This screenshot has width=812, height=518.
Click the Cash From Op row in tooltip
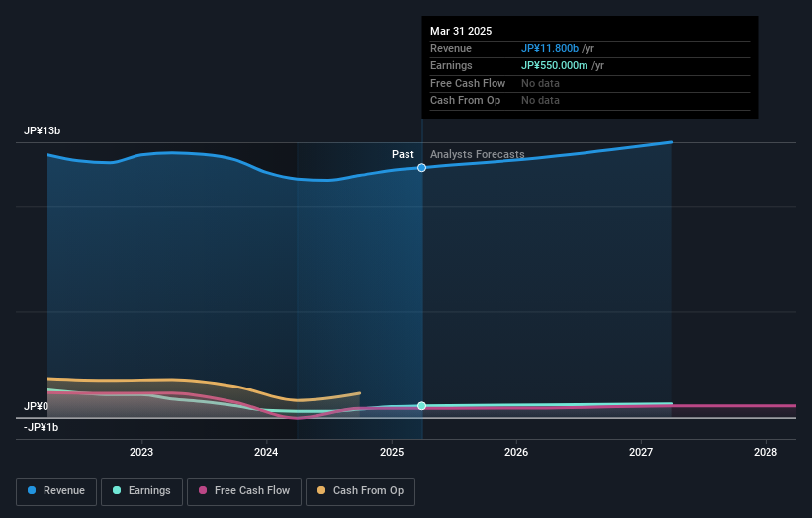coord(589,101)
